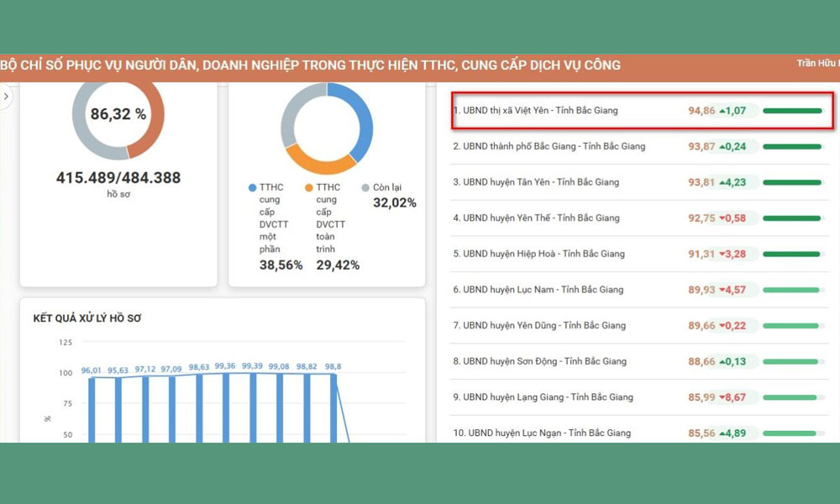This screenshot has width=840, height=504.
Task: Click the red down arrow beside 8,67
Action: [722, 397]
